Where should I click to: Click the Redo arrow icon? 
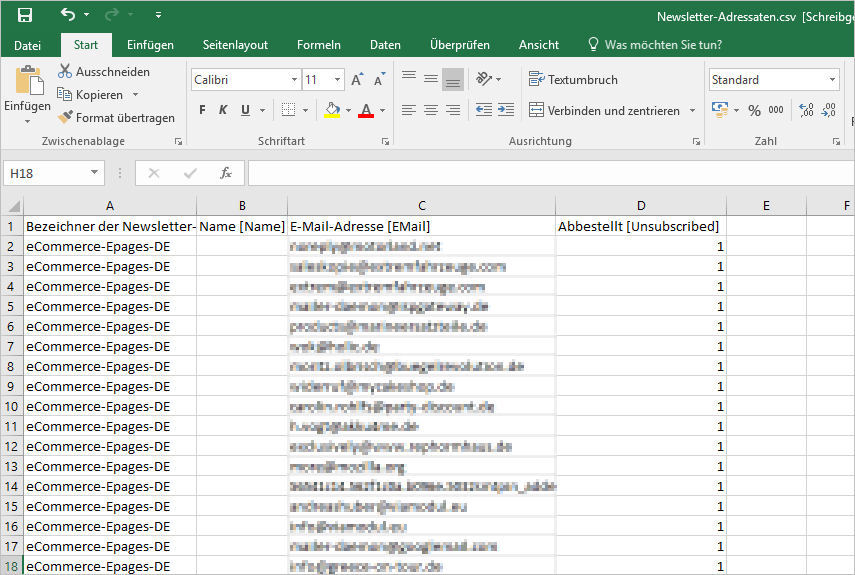coord(112,15)
